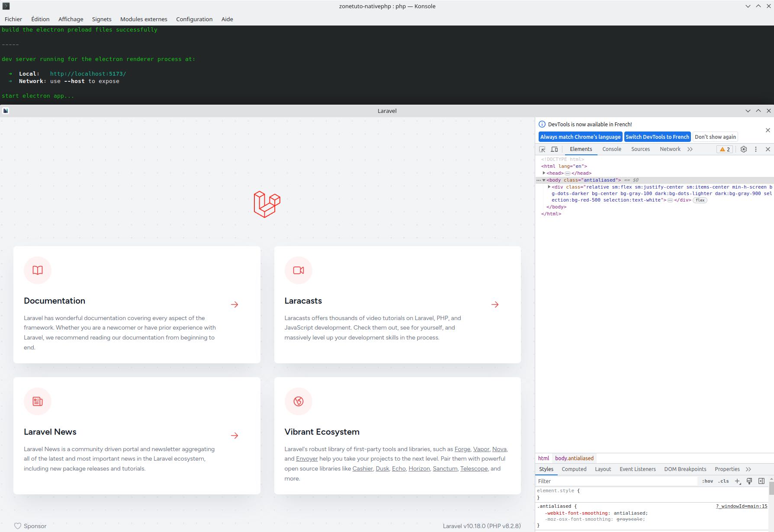Add a new style rule with the plus icon
The image size is (774, 532).
738,481
